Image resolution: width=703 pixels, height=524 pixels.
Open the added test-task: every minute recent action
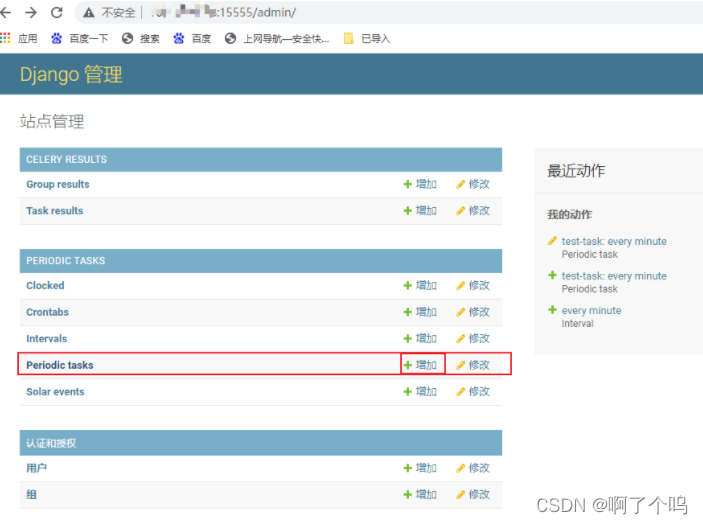614,276
